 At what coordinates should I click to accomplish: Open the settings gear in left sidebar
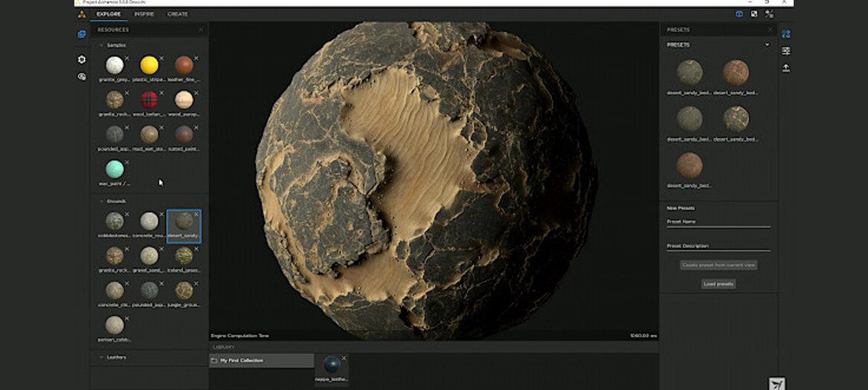tap(82, 60)
